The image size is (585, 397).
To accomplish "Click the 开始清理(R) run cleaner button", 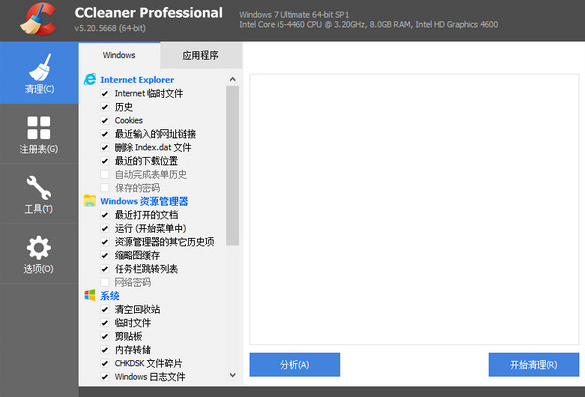I will tap(534, 365).
